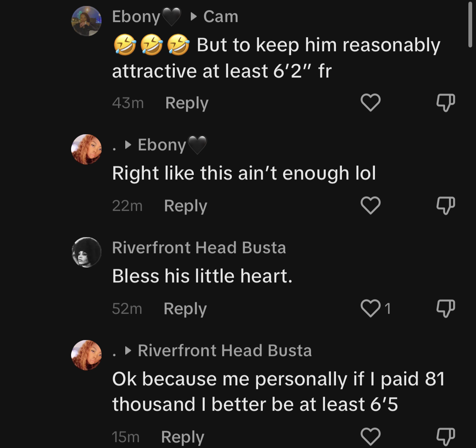Reply to Riverfront Head Busta's 52m comment
476x448 pixels.
point(185,309)
